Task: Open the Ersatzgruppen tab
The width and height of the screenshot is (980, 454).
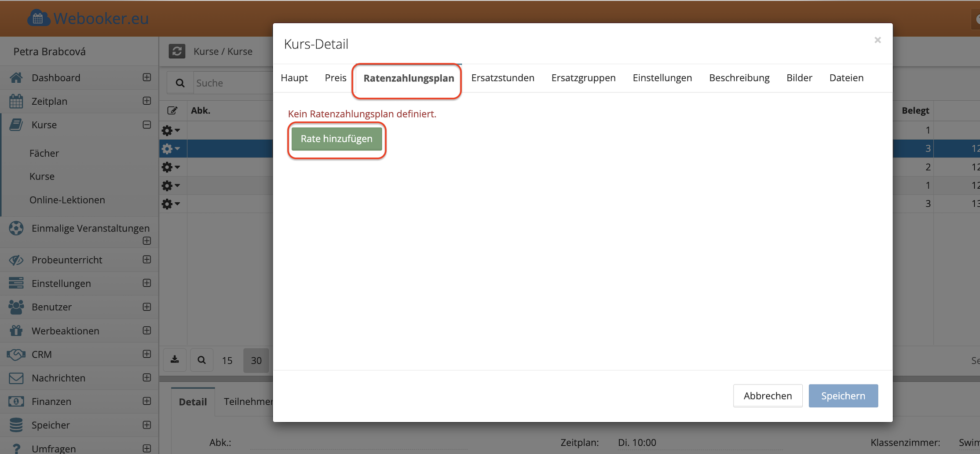Action: pos(583,78)
